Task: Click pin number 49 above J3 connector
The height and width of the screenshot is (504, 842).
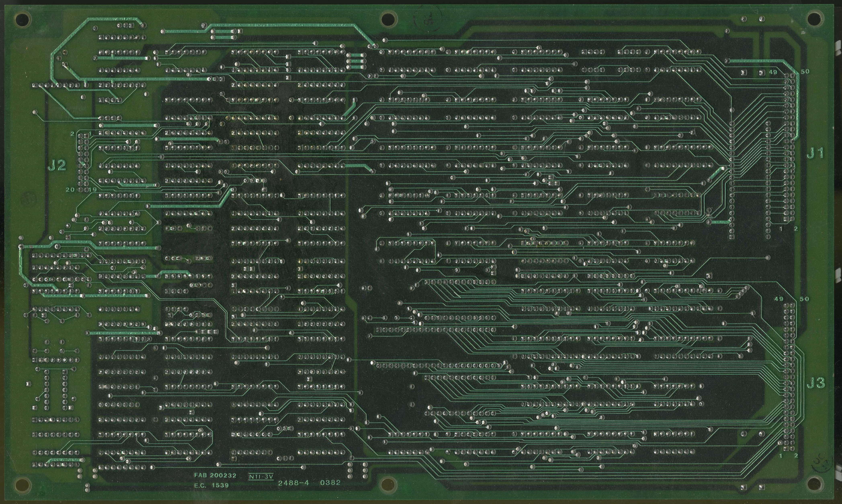Action: [779, 299]
